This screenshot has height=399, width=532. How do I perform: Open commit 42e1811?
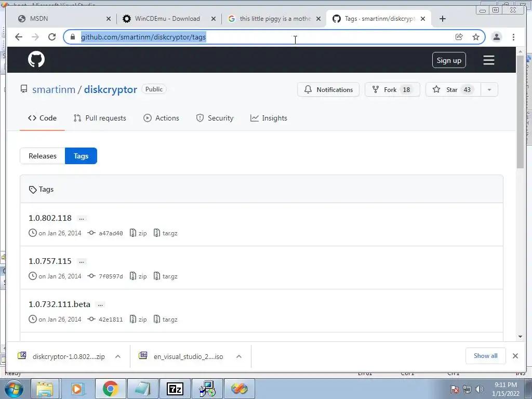(111, 320)
